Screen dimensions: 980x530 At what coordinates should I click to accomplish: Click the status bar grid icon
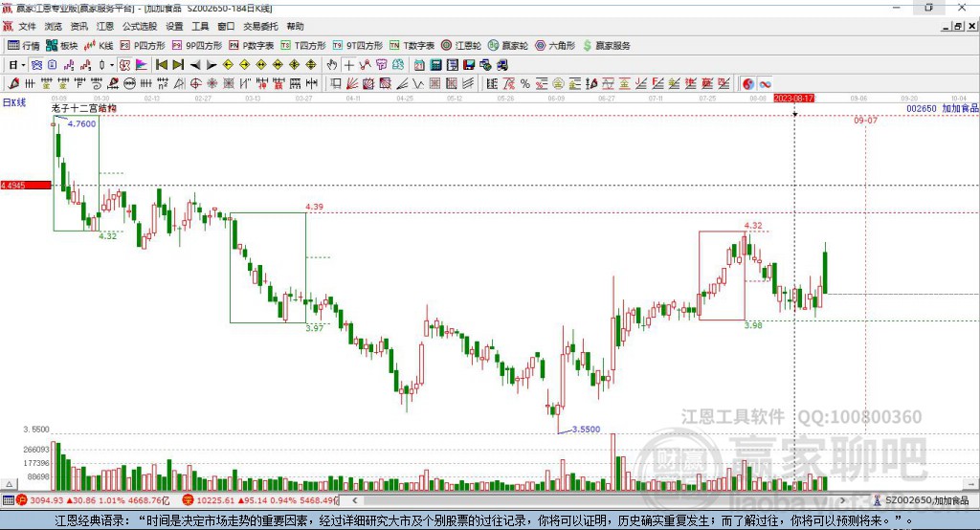click(8, 500)
